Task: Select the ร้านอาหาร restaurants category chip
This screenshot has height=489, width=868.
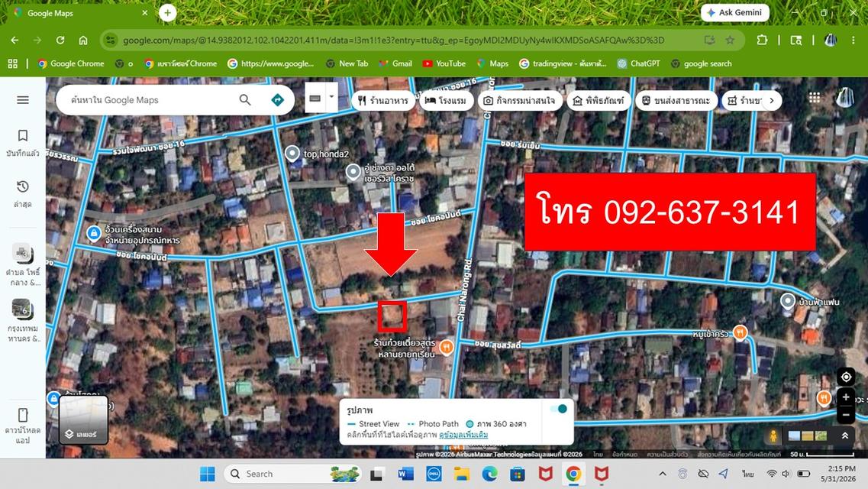Action: pos(383,100)
